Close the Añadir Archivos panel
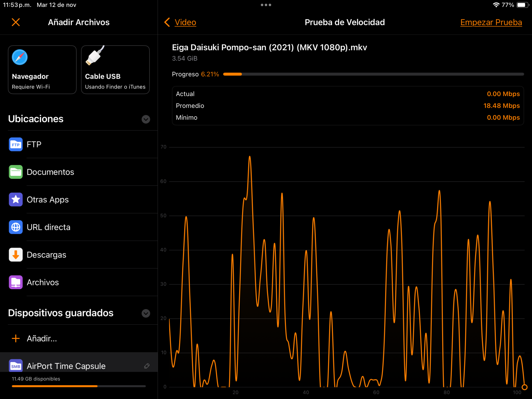Image resolution: width=532 pixels, height=399 pixels. [16, 22]
